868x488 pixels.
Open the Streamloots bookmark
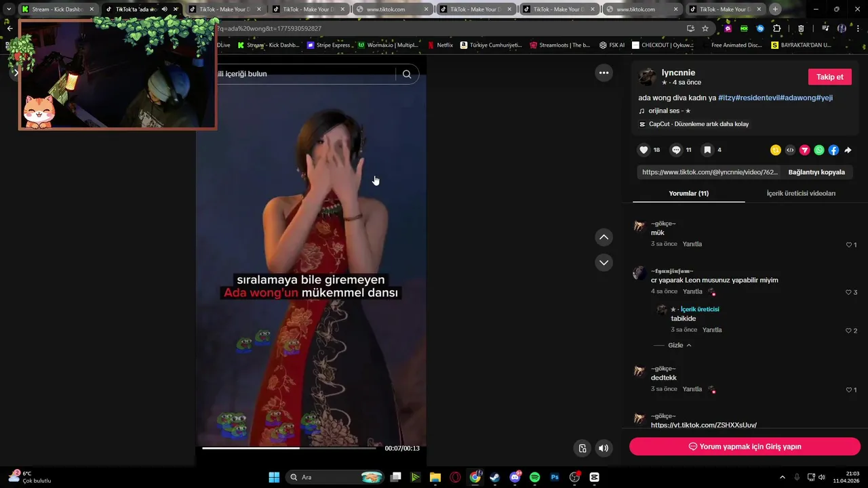(560, 45)
